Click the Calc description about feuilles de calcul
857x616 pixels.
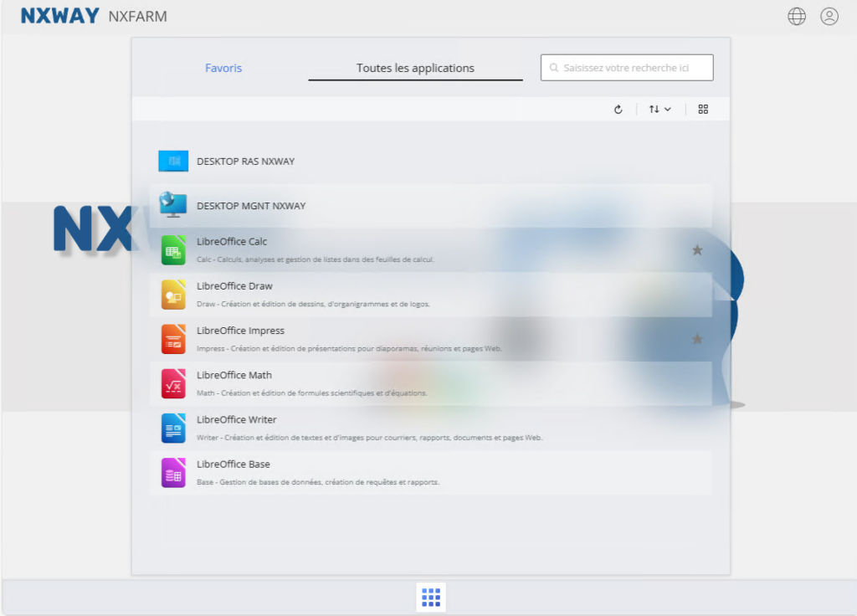[316, 259]
